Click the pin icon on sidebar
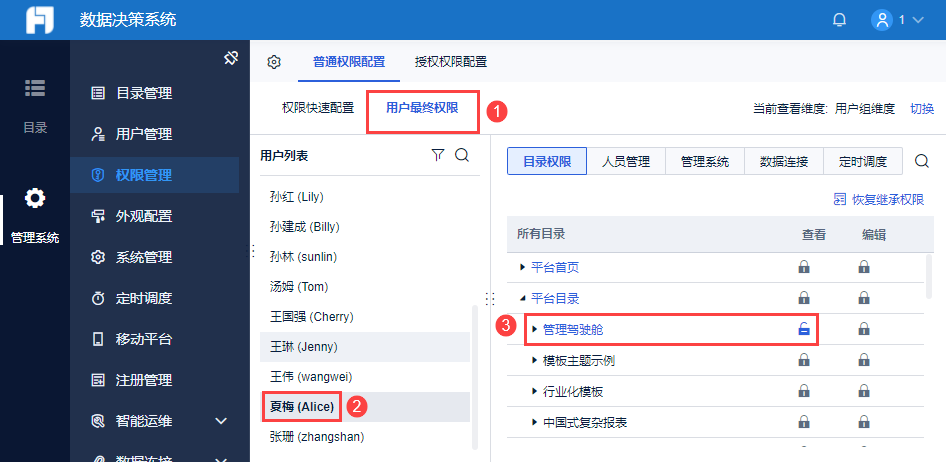 pos(230,59)
